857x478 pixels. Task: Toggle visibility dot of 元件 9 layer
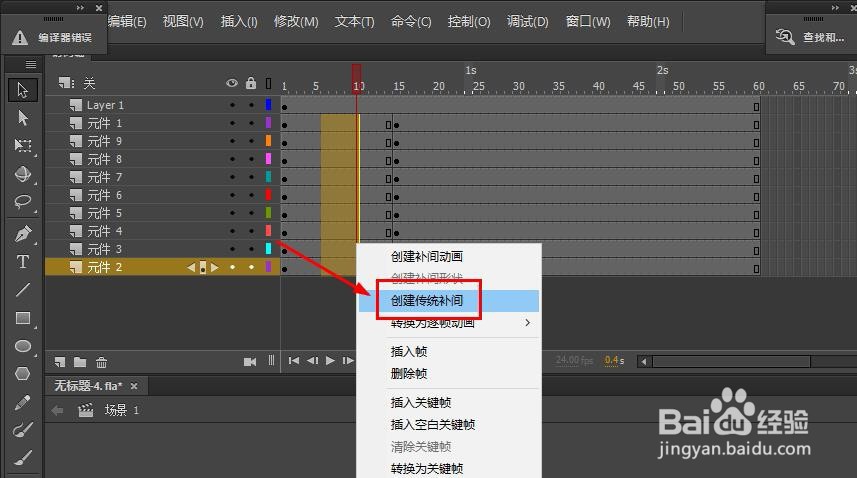232,141
